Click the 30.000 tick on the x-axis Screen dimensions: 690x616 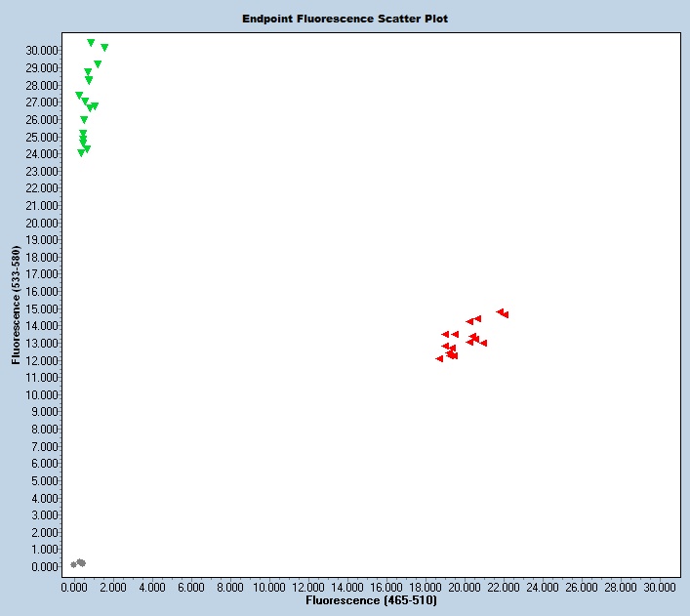pyautogui.click(x=660, y=588)
